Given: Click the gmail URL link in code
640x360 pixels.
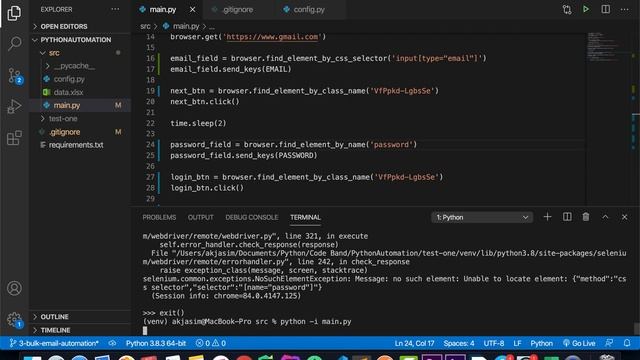Looking at the screenshot, I should pos(272,37).
